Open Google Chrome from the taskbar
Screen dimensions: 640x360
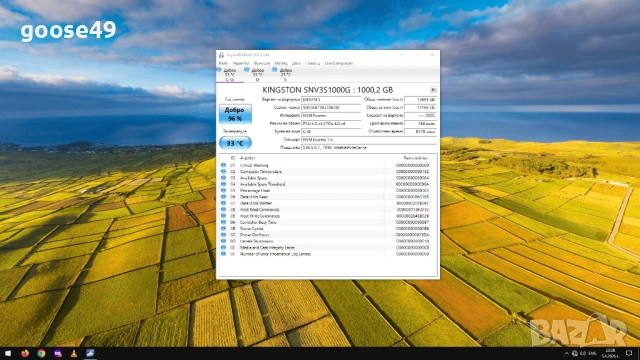click(x=41, y=353)
